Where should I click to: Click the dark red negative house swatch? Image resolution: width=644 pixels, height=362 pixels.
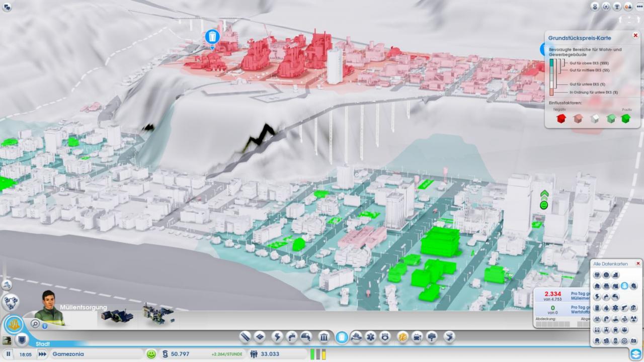pyautogui.click(x=561, y=119)
